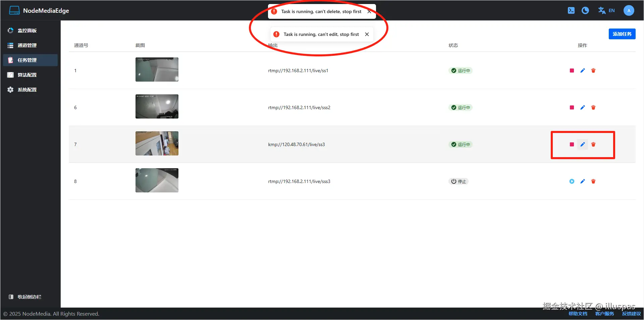Select the output URL kmp://120.48.70.61/live/ss3
Image resolution: width=644 pixels, height=320 pixels.
(297, 144)
